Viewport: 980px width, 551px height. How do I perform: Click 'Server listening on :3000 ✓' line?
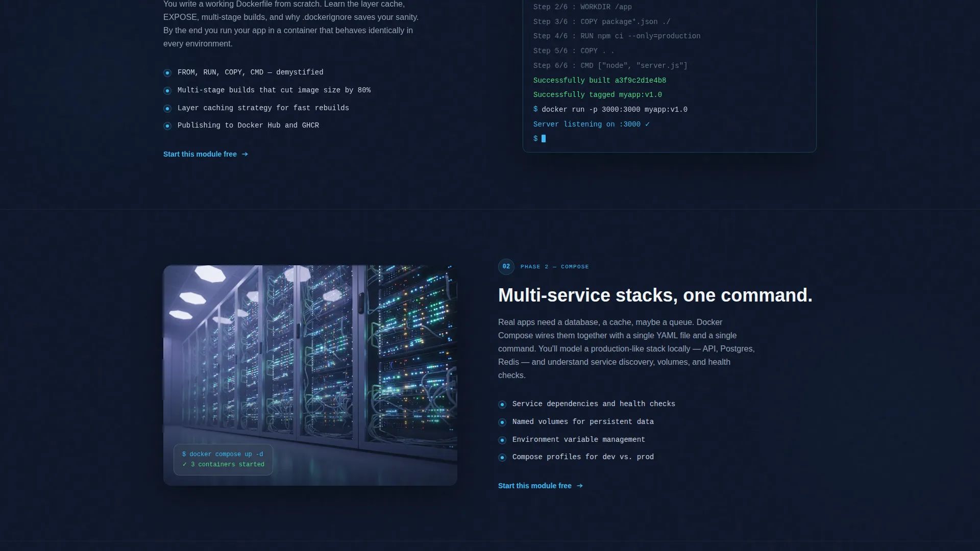591,124
